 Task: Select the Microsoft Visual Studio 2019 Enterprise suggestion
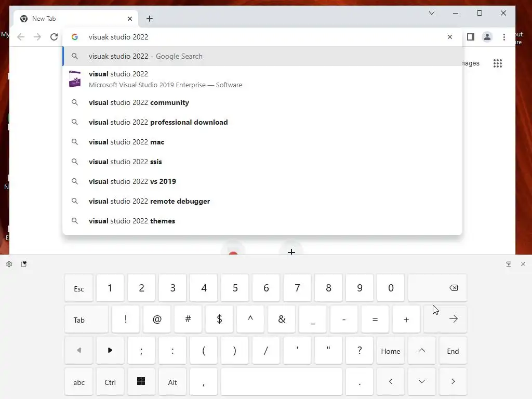[262, 79]
